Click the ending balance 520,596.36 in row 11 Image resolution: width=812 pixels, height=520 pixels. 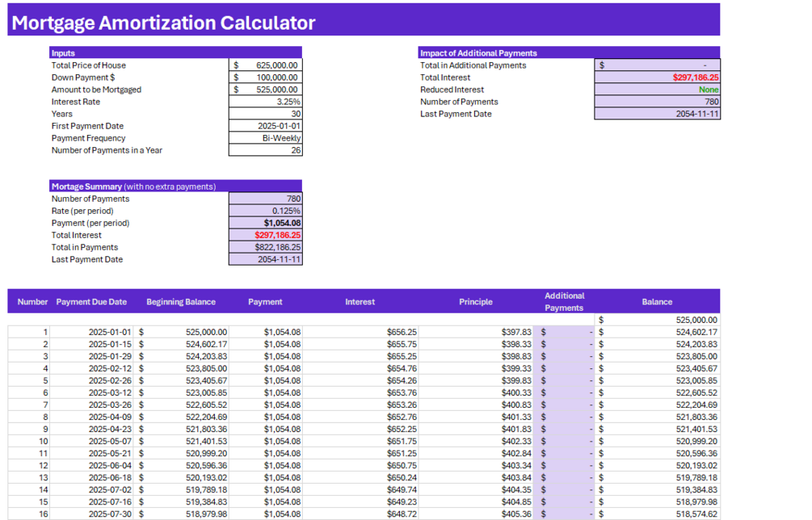658,453
